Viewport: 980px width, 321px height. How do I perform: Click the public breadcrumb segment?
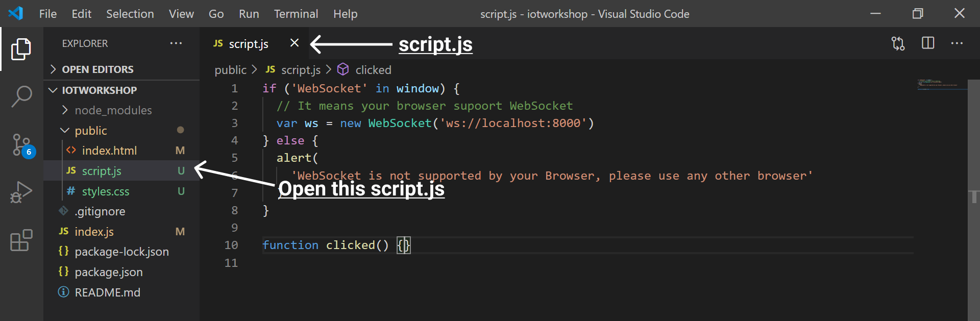[230, 70]
